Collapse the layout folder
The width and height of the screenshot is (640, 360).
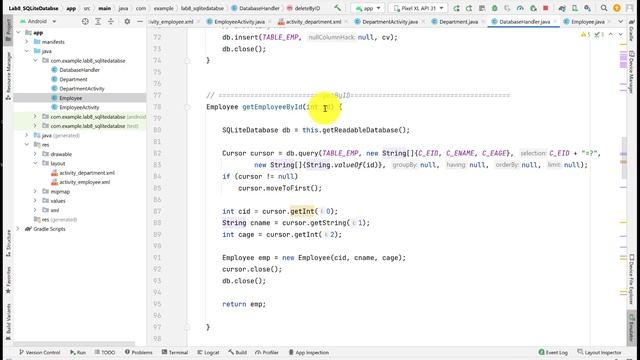35,163
